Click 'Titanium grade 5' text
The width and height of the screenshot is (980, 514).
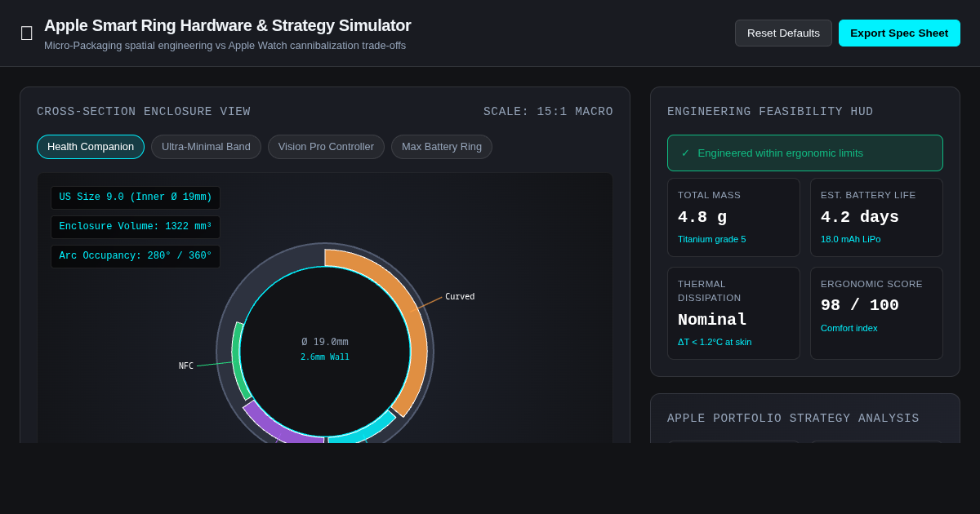tap(712, 239)
